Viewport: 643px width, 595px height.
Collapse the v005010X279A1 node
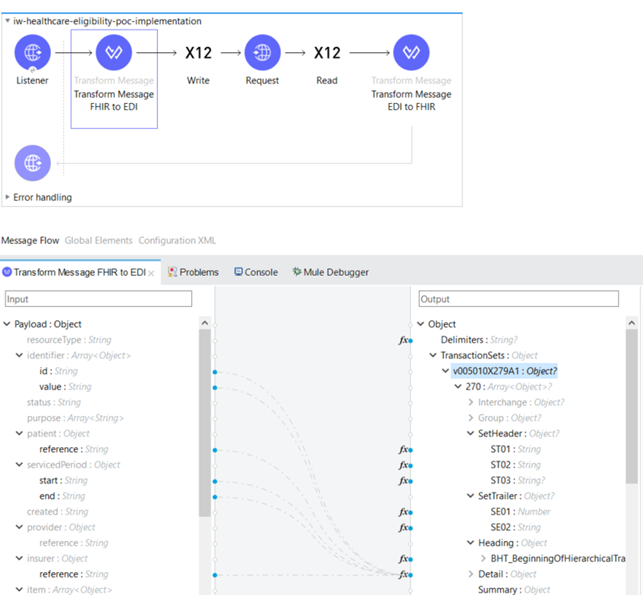445,371
